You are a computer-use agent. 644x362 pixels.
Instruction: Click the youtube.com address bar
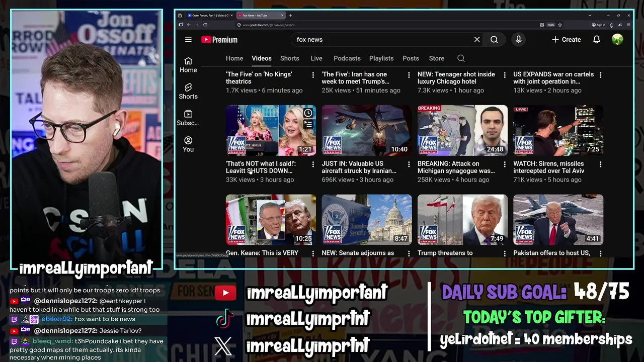(x=387, y=25)
